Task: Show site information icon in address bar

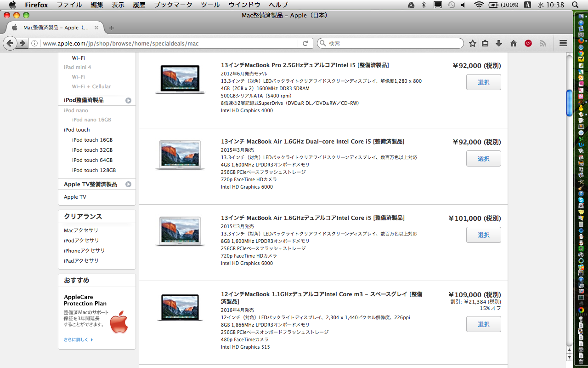Action: (34, 43)
